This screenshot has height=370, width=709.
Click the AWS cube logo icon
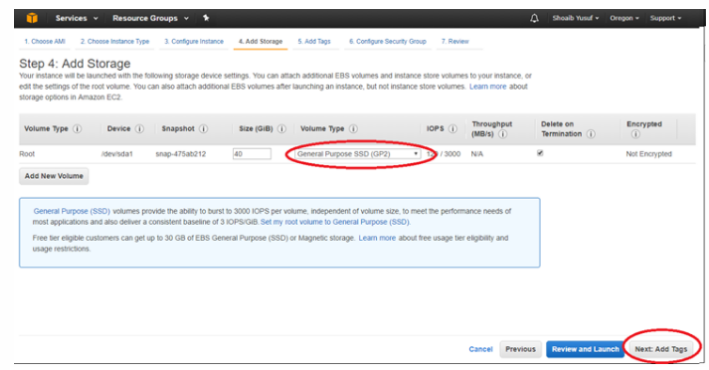click(x=32, y=18)
